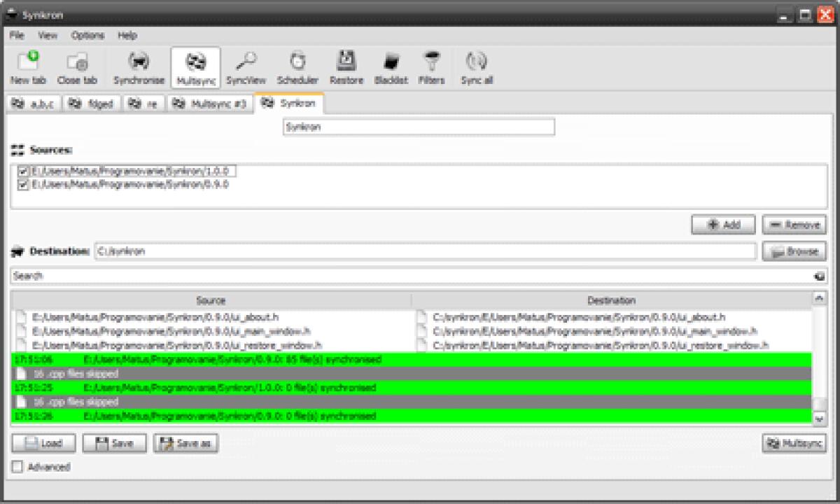Click file icon of ui_about.h source row
The height and width of the screenshot is (504, 840).
(x=20, y=317)
